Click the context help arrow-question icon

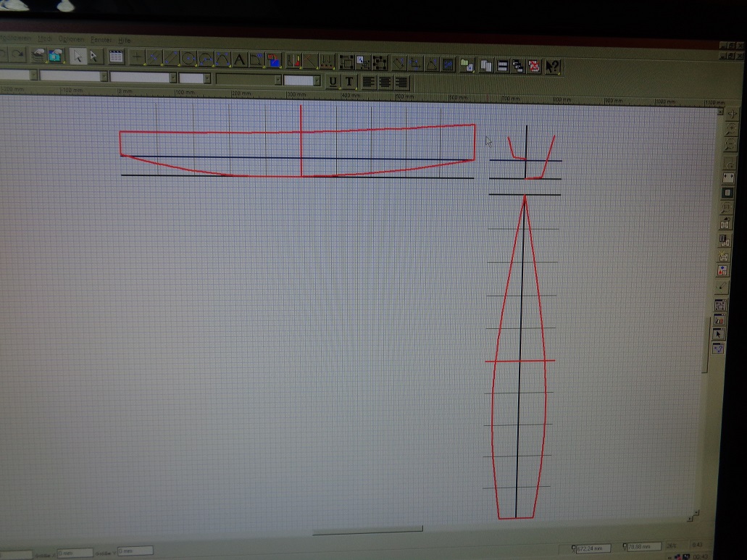pyautogui.click(x=553, y=67)
